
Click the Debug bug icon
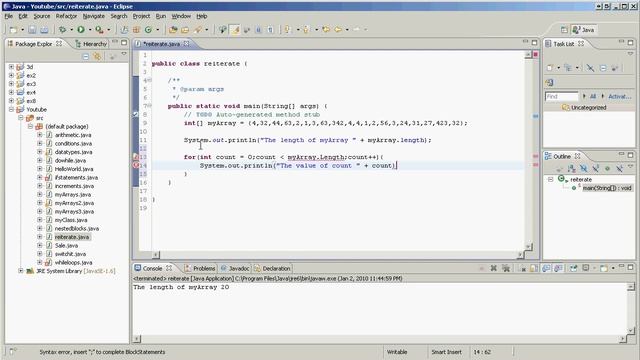(62, 30)
